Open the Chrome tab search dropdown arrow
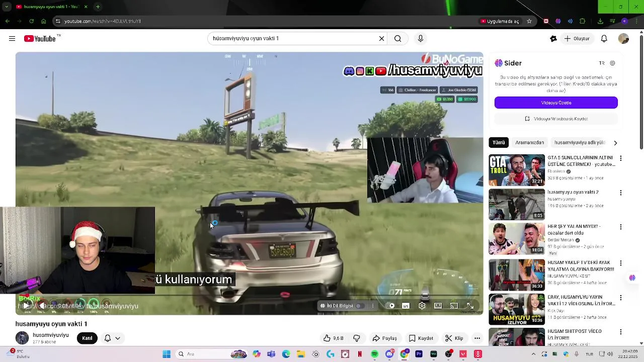Image resolution: width=644 pixels, height=362 pixels. (7, 7)
